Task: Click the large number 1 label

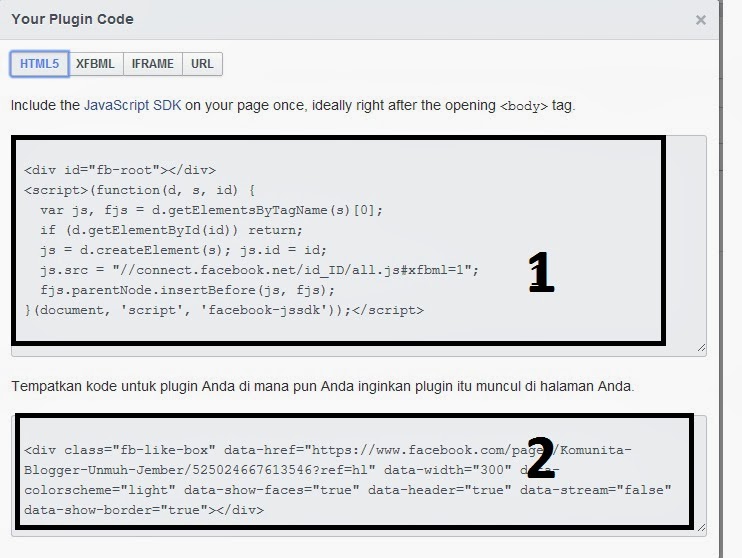Action: click(540, 272)
